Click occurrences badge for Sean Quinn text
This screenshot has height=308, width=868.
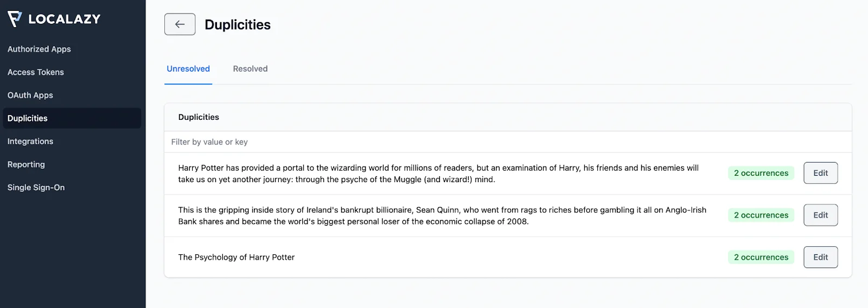[x=761, y=215]
